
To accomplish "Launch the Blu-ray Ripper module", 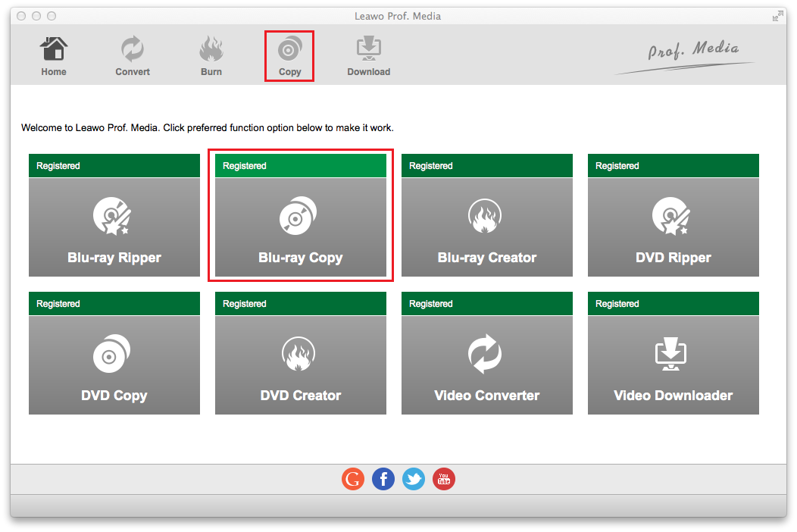I will [x=114, y=227].
